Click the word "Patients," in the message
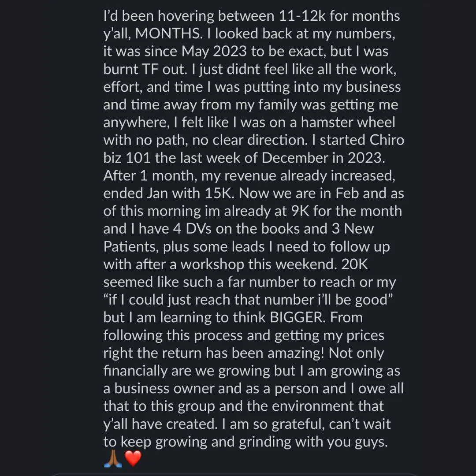 tap(131, 246)
